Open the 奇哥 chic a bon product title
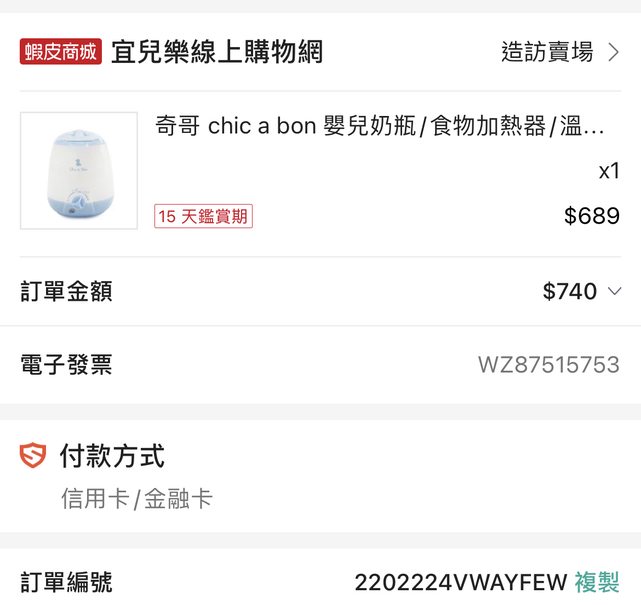The width and height of the screenshot is (641, 605). 380,127
